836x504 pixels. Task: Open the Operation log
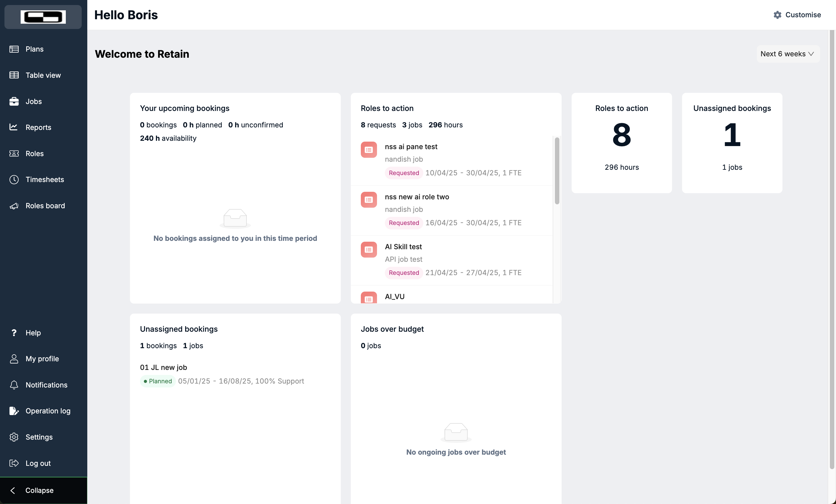pyautogui.click(x=48, y=411)
